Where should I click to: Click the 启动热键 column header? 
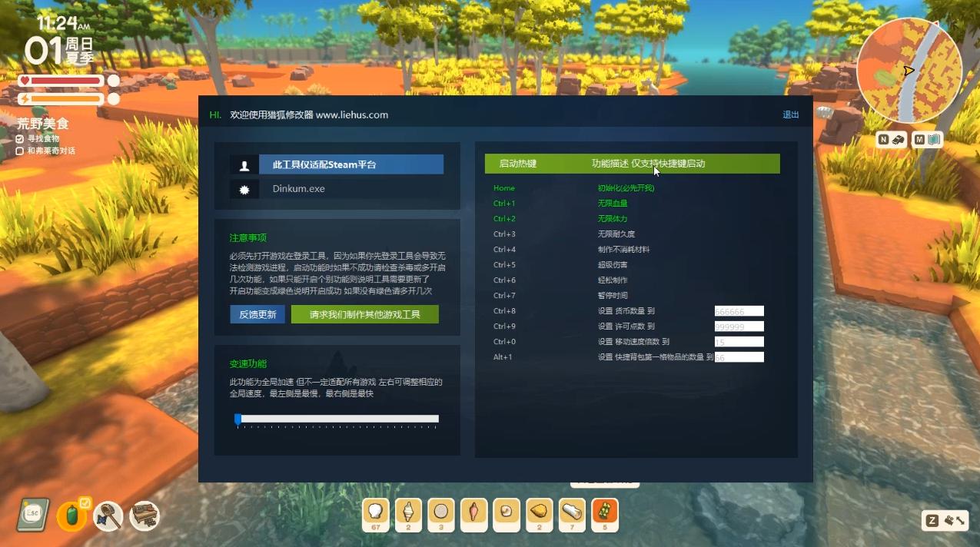point(518,164)
